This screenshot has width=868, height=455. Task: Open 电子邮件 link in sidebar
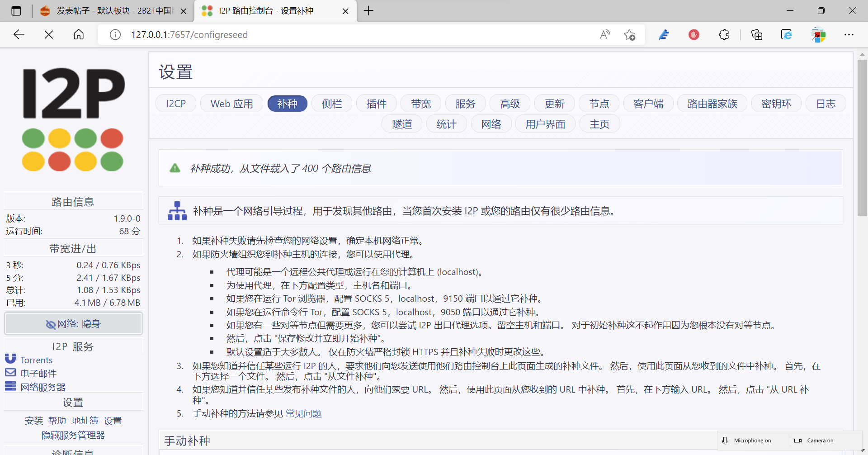[x=38, y=373]
